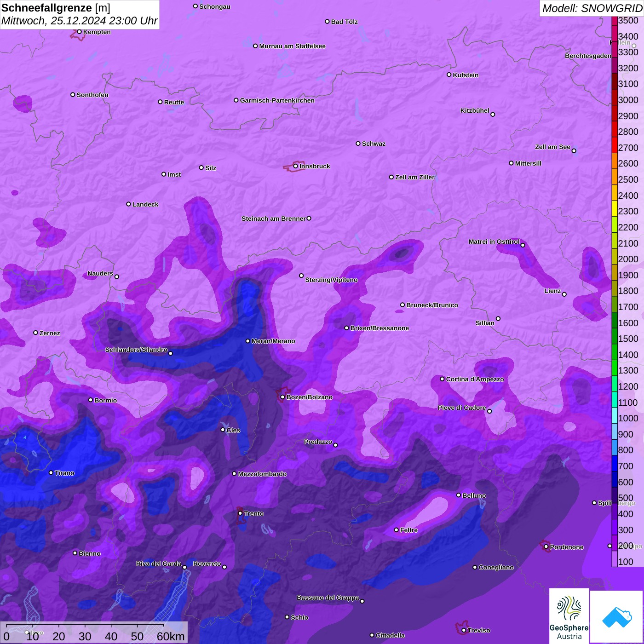Viewport: 644px width, 644px height.
Task: Click the Schlanders/Silandro label
Action: point(136,350)
